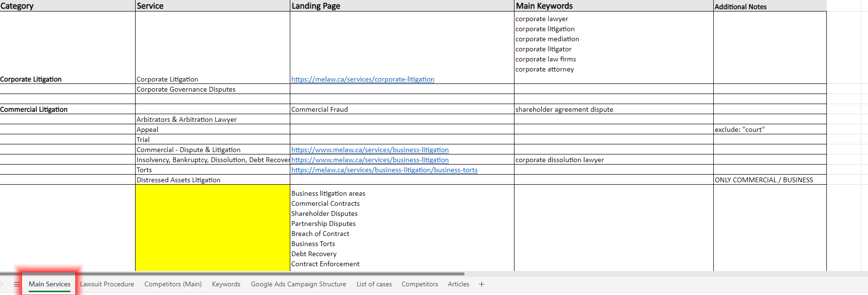Add a new sheet with plus icon
This screenshot has width=868, height=295.
click(x=481, y=284)
